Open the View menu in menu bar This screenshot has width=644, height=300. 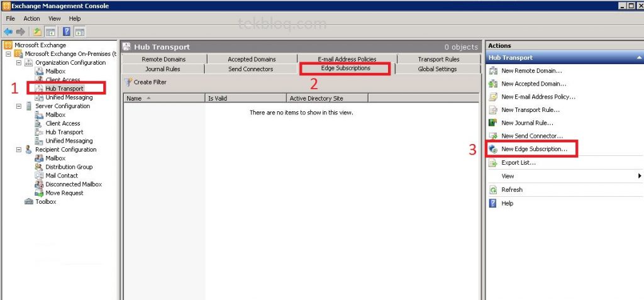[x=54, y=18]
